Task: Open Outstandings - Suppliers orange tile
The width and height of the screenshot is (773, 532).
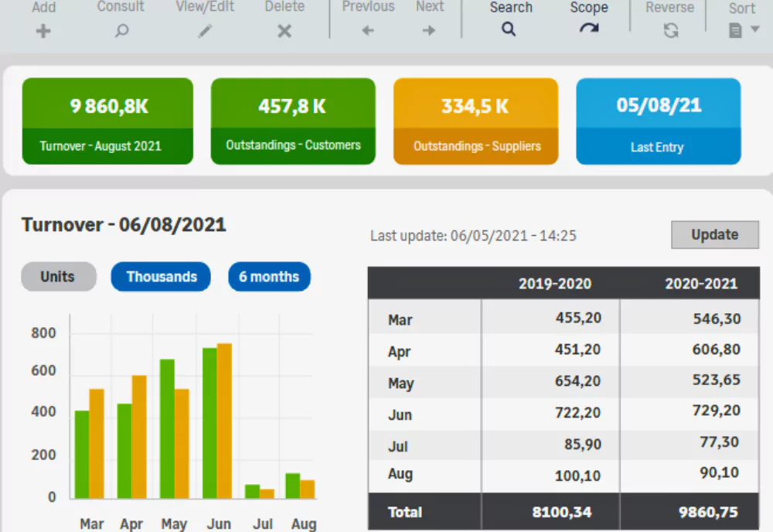Action: (x=475, y=121)
